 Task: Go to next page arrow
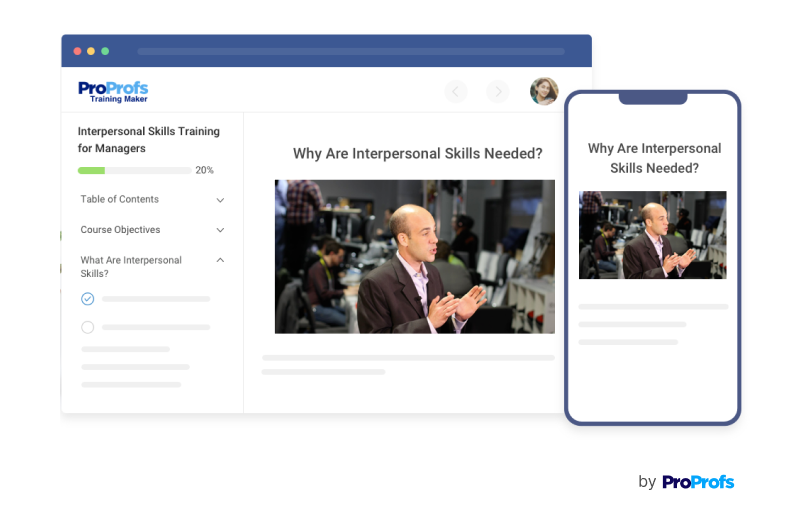pos(497,92)
